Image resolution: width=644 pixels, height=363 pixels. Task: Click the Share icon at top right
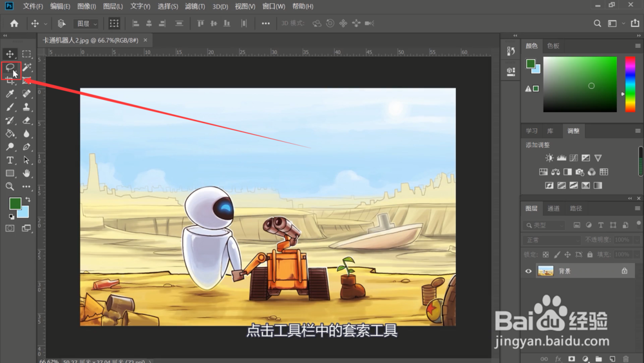(635, 23)
